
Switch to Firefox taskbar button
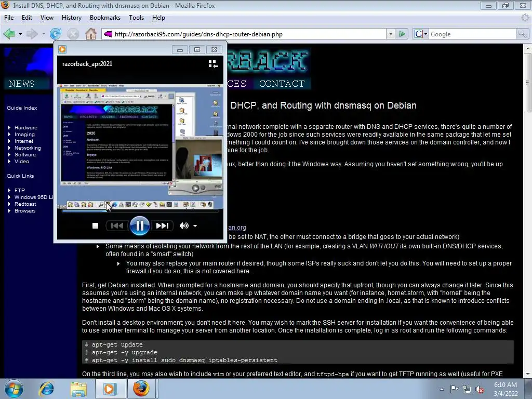141,389
